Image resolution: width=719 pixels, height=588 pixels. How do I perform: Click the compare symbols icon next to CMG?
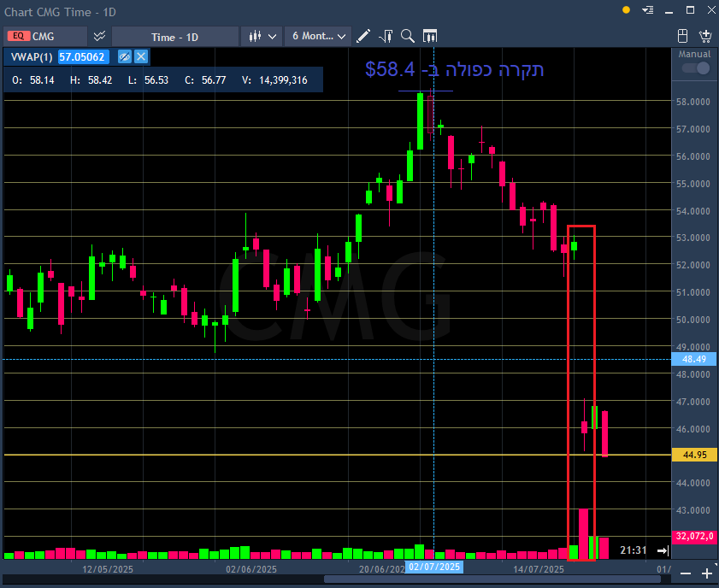pyautogui.click(x=99, y=36)
